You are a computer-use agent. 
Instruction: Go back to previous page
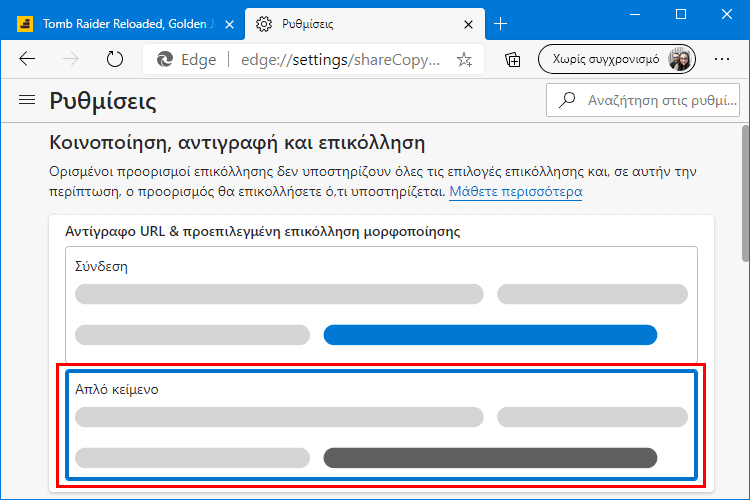tap(27, 59)
